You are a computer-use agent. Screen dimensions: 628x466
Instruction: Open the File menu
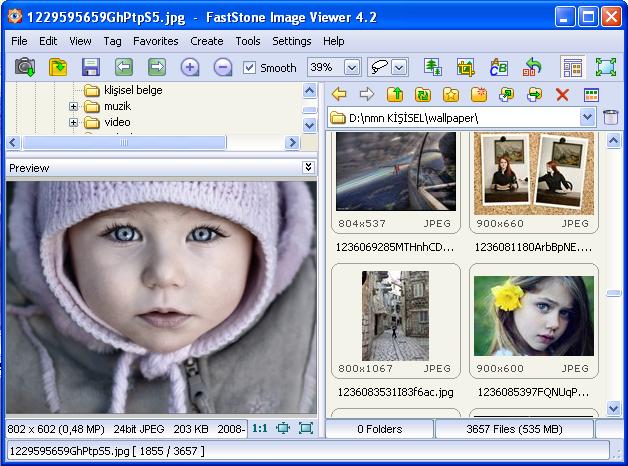(x=19, y=41)
